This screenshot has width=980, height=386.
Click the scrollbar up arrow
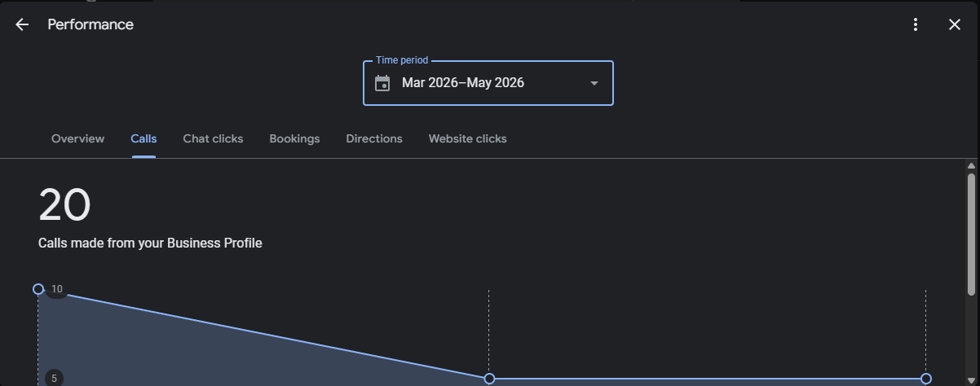pyautogui.click(x=971, y=166)
